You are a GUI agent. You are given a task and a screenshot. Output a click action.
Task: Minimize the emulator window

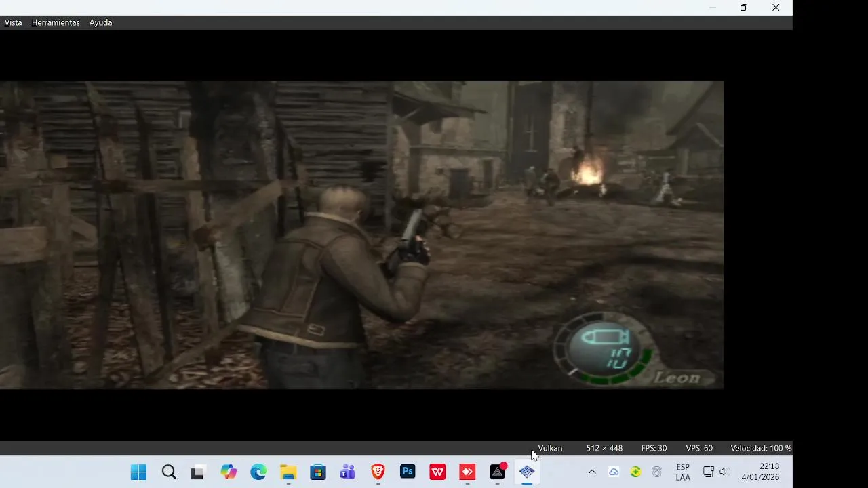pos(713,7)
